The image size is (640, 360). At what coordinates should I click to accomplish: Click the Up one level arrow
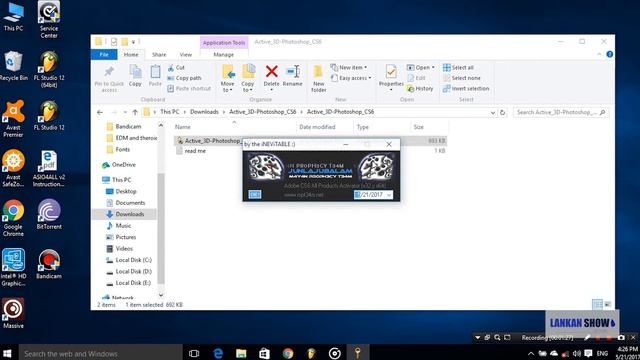pyautogui.click(x=135, y=112)
